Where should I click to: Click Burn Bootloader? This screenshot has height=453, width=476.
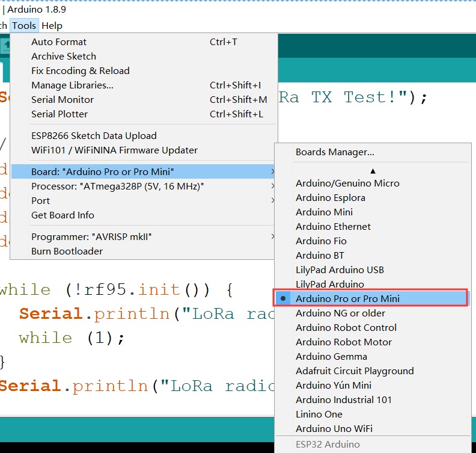click(x=142, y=251)
